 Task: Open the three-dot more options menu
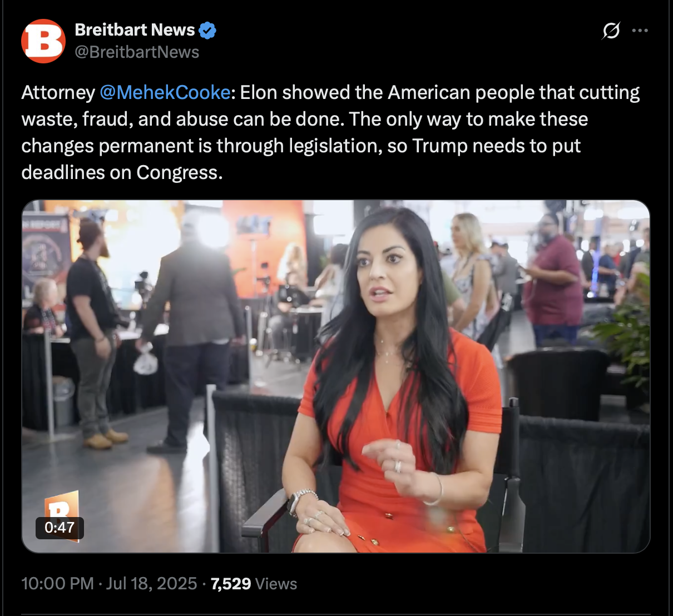[640, 31]
